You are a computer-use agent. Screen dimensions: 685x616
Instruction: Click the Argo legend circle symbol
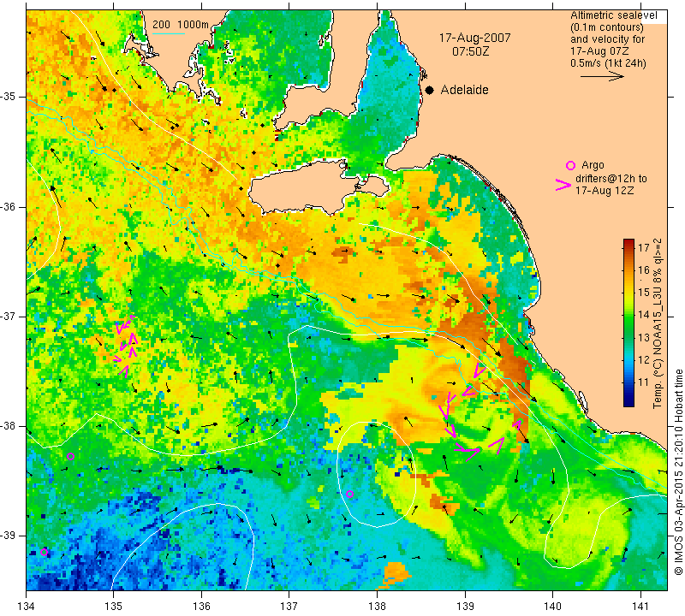pyautogui.click(x=570, y=165)
